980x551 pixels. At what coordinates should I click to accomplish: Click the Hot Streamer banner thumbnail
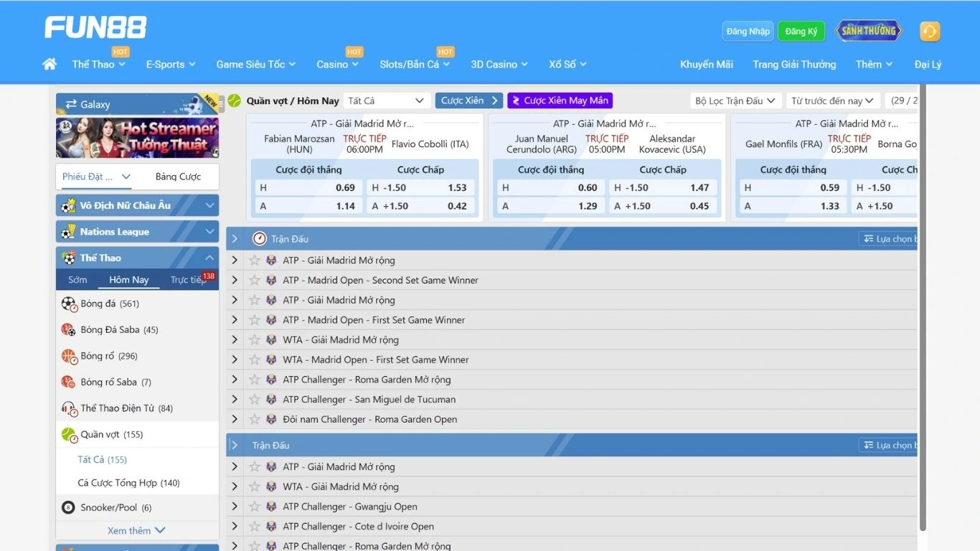click(x=137, y=138)
